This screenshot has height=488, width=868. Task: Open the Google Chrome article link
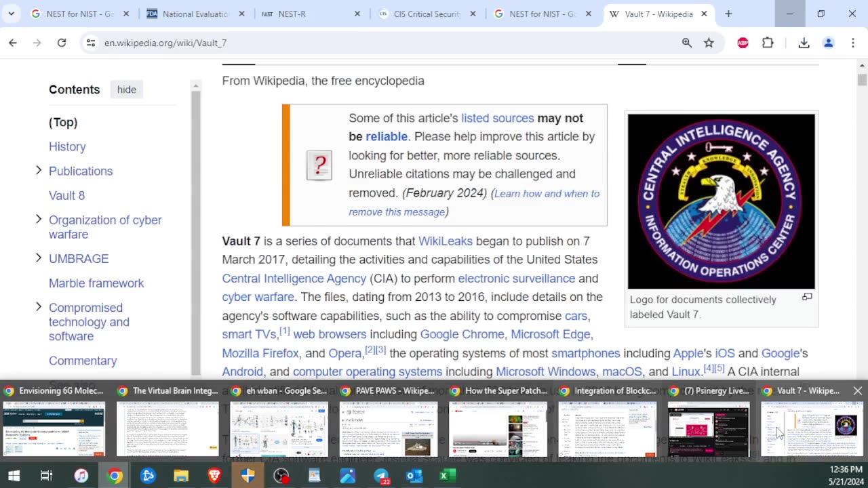pos(462,334)
